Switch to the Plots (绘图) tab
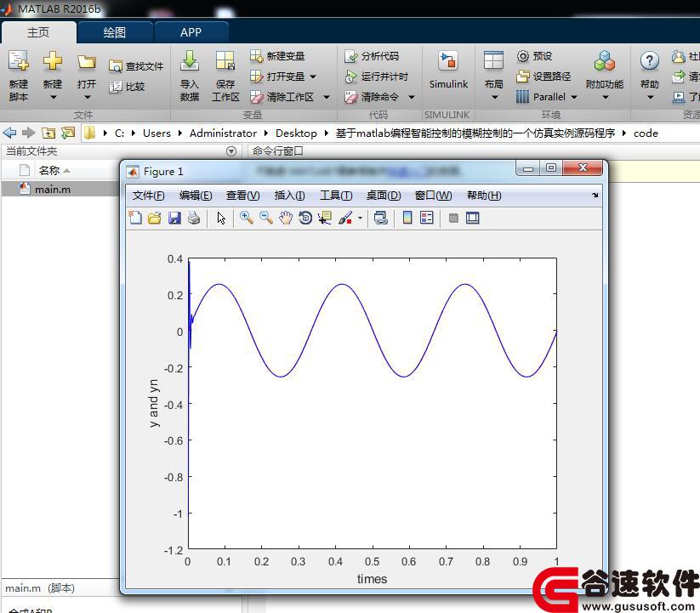The image size is (700, 613). [x=114, y=32]
